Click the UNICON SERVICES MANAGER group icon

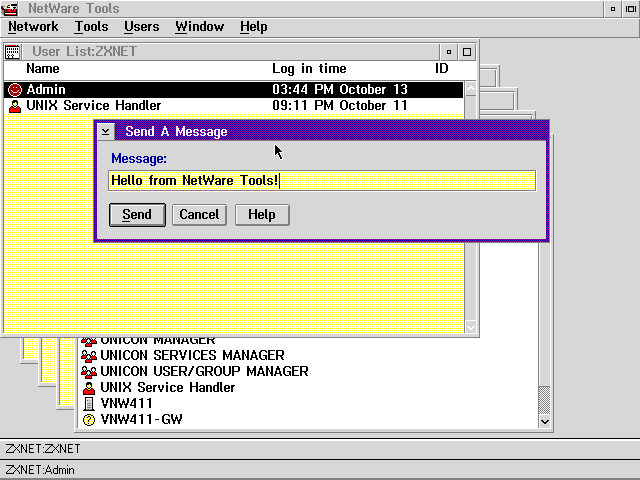(x=89, y=356)
